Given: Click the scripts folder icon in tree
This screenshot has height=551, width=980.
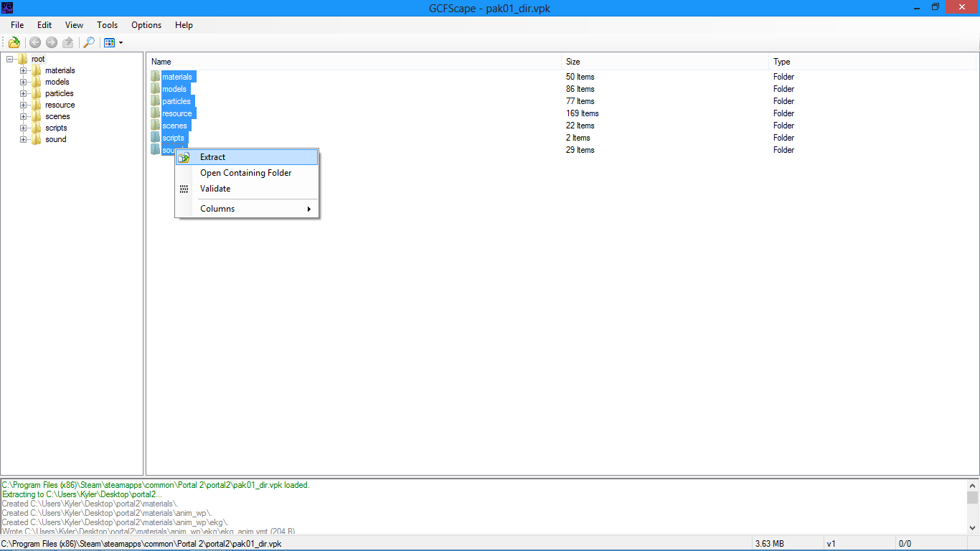Looking at the screenshot, I should 37,128.
